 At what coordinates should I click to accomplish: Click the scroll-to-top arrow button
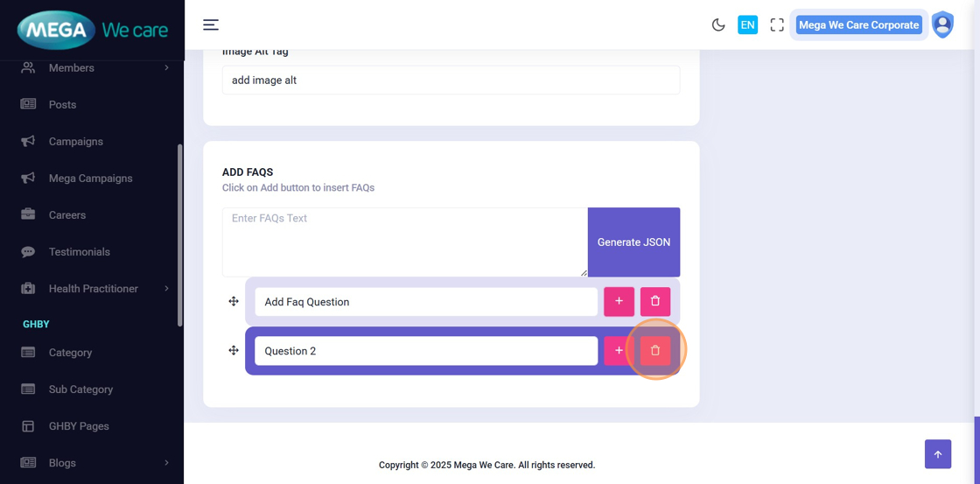tap(937, 454)
